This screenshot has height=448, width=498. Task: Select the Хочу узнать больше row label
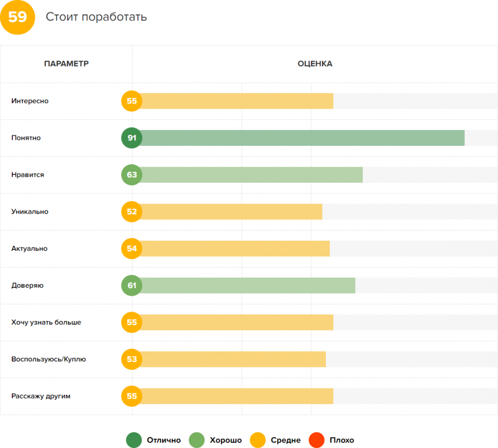46,322
